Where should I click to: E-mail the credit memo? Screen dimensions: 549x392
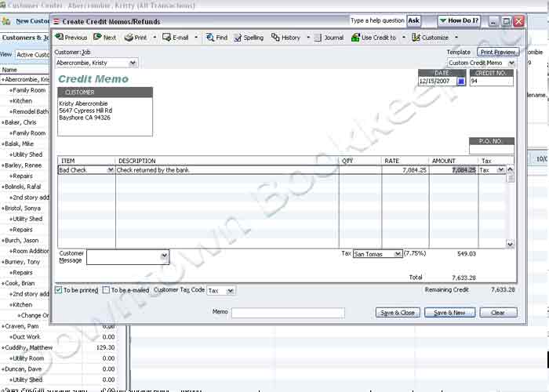coord(176,38)
